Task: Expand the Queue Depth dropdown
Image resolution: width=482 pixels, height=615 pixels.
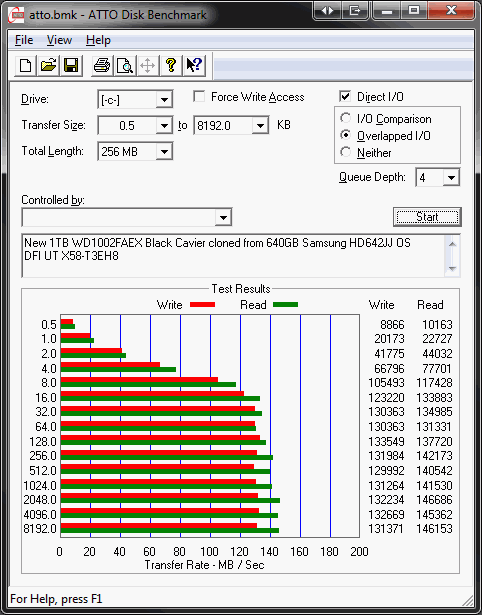Action: click(x=451, y=178)
